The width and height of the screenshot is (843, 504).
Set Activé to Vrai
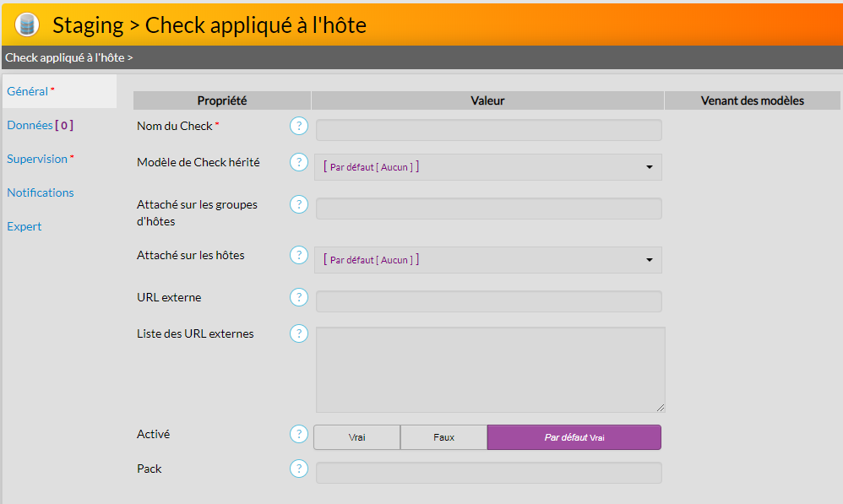[356, 437]
